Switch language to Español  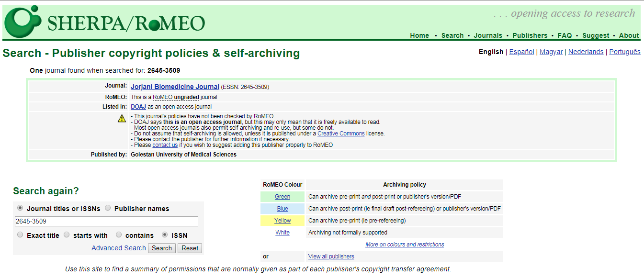pos(521,52)
